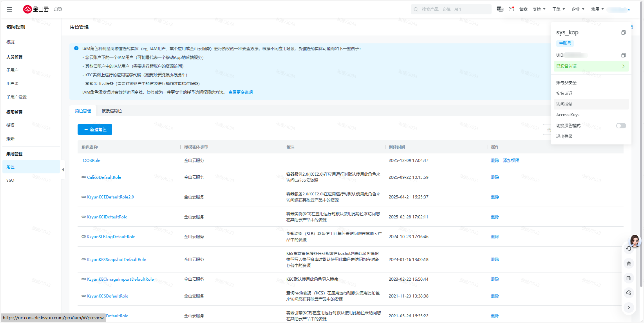Viewport: 644px width, 323px height.
Task: Select Access Keys in account menu
Action: pos(568,115)
